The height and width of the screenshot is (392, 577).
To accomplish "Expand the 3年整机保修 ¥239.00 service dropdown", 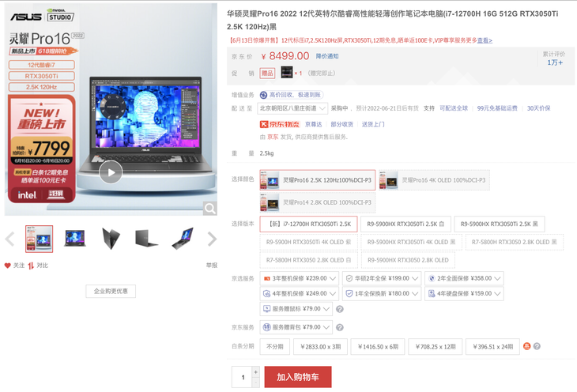I will pyautogui.click(x=300, y=278).
